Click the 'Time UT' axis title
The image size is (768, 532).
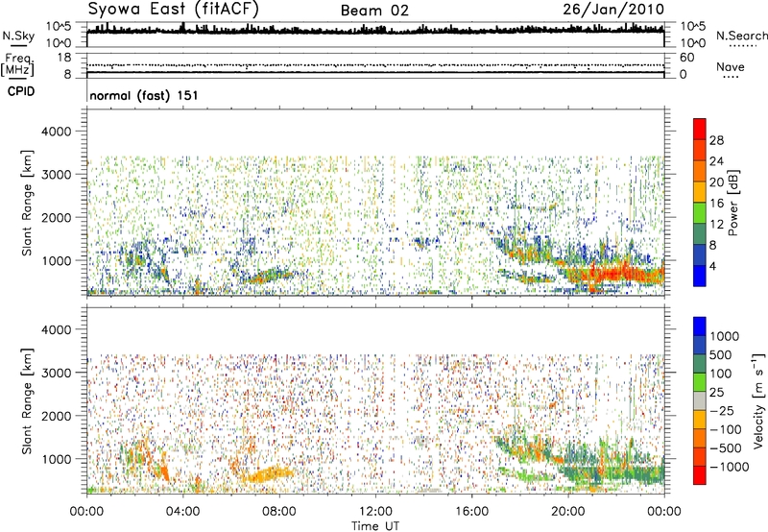pyautogui.click(x=375, y=526)
